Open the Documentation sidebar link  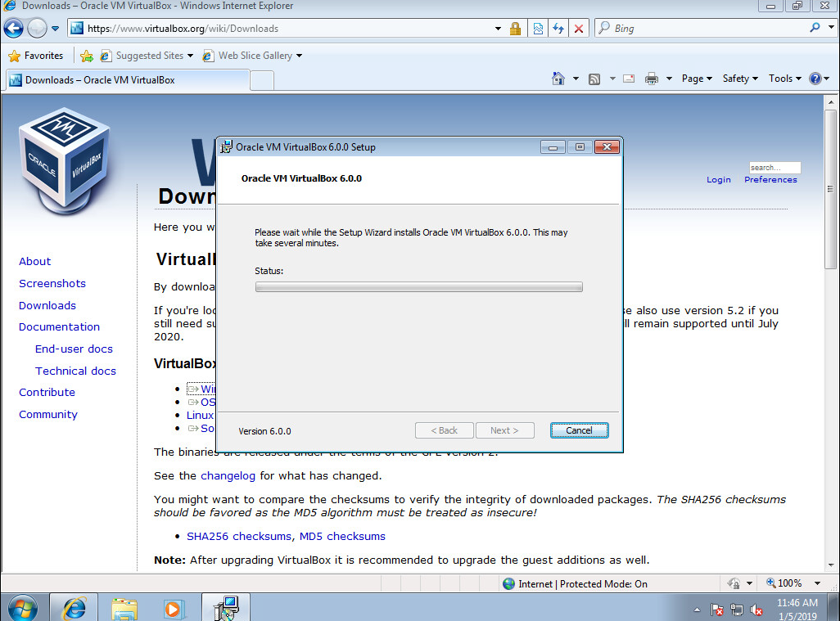pos(59,326)
